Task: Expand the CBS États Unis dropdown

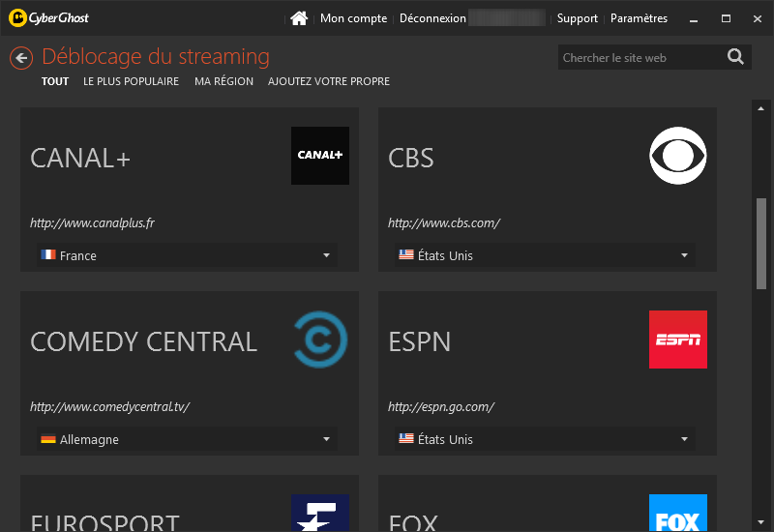Action: click(x=545, y=255)
